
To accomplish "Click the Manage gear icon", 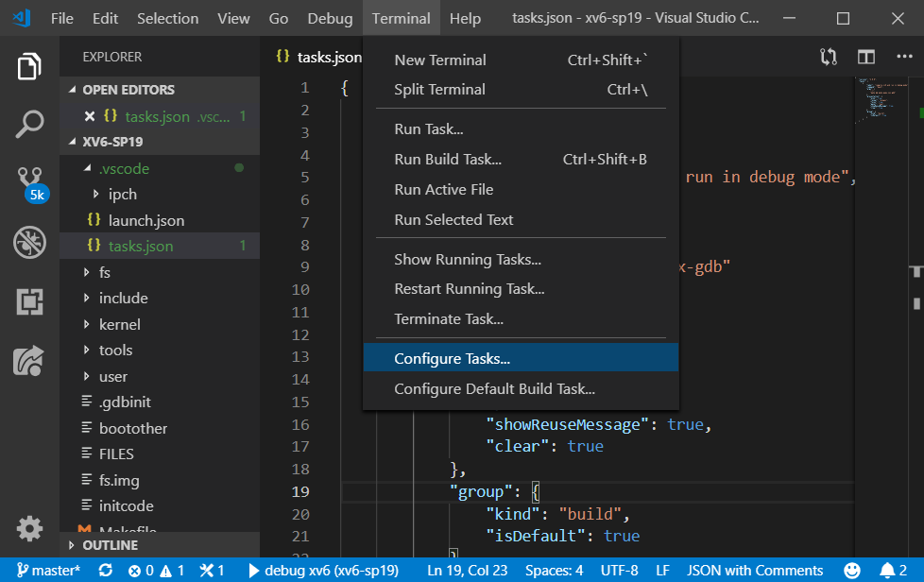I will point(29,528).
